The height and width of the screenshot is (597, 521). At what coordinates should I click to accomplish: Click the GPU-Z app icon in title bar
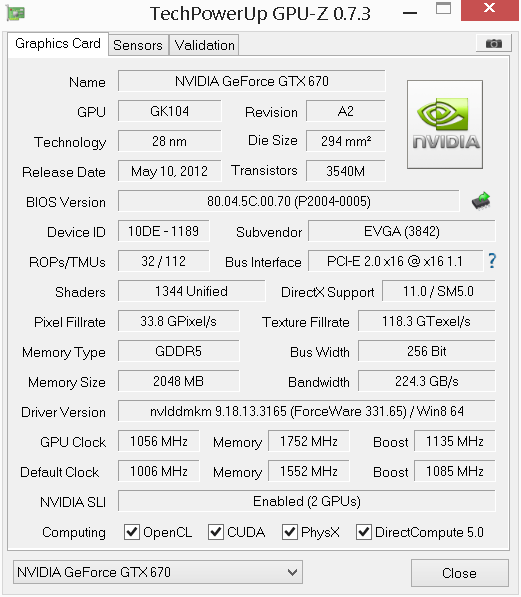[16, 13]
